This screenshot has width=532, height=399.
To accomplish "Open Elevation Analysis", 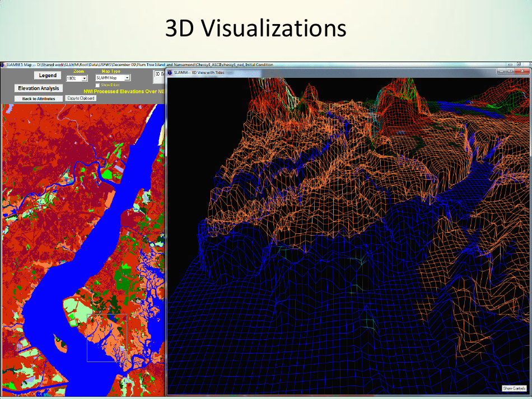I will pos(39,88).
